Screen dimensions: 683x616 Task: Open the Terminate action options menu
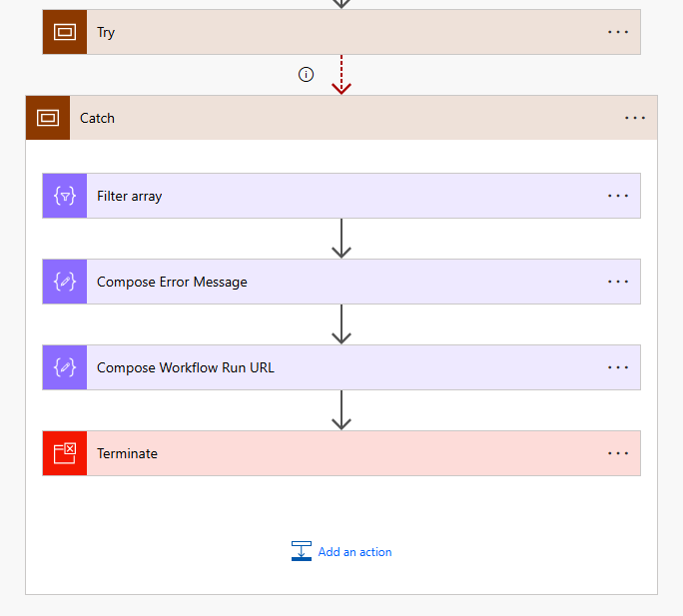[x=618, y=453]
